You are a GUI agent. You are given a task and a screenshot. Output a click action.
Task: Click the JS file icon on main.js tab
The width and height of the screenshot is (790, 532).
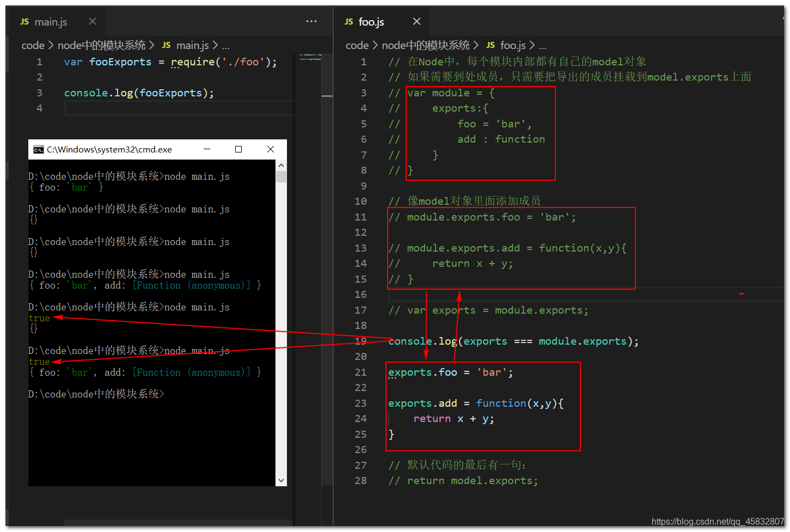click(x=25, y=22)
